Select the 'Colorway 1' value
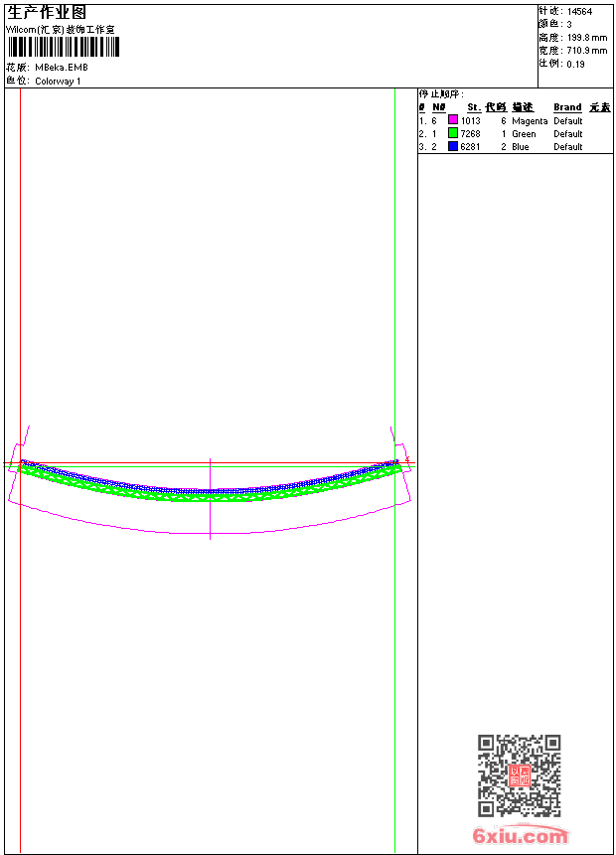The image size is (616, 855). pyautogui.click(x=58, y=82)
